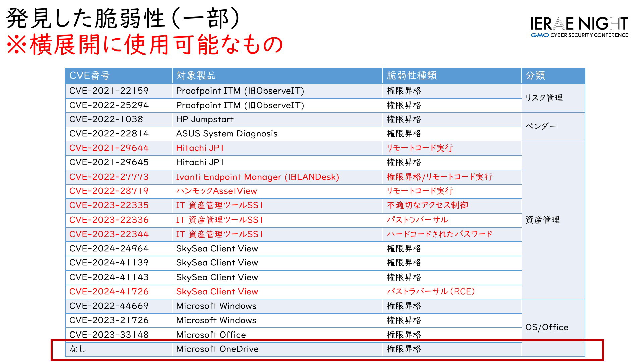The image size is (644, 362).
Task: Click the CVE-2022-44669 cell
Action: [x=119, y=306]
